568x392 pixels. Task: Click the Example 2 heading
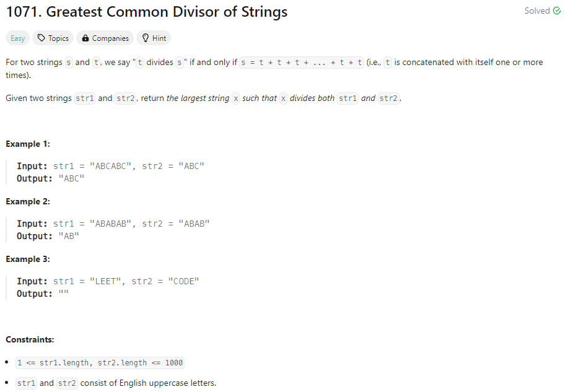[28, 201]
